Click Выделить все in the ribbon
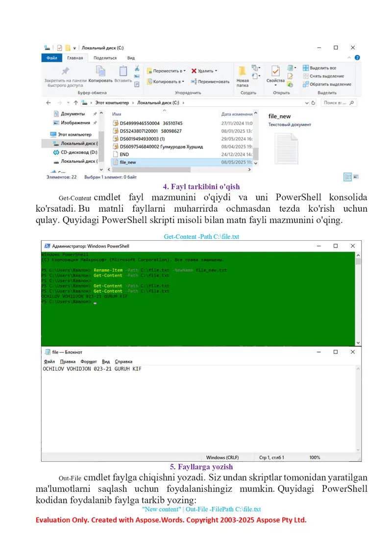Screen dimensions: 392x554 319,68
